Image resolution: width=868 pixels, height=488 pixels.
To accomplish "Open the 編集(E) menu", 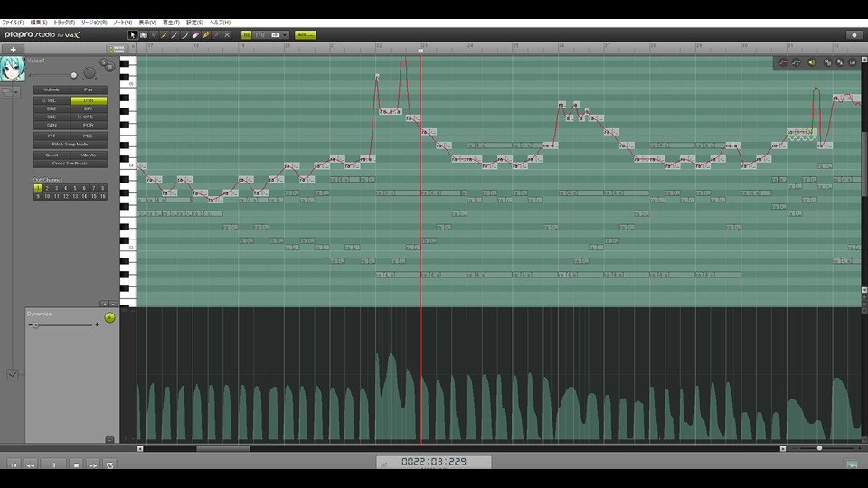I will click(38, 23).
